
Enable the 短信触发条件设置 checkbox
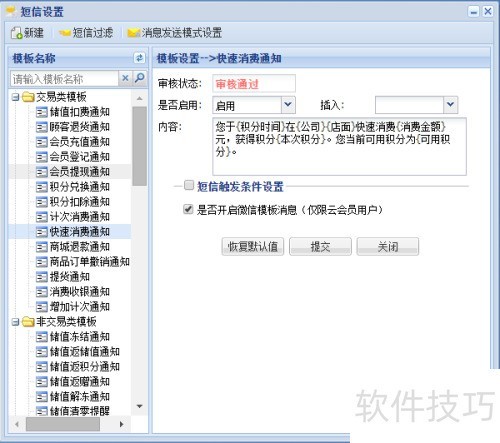click(189, 185)
